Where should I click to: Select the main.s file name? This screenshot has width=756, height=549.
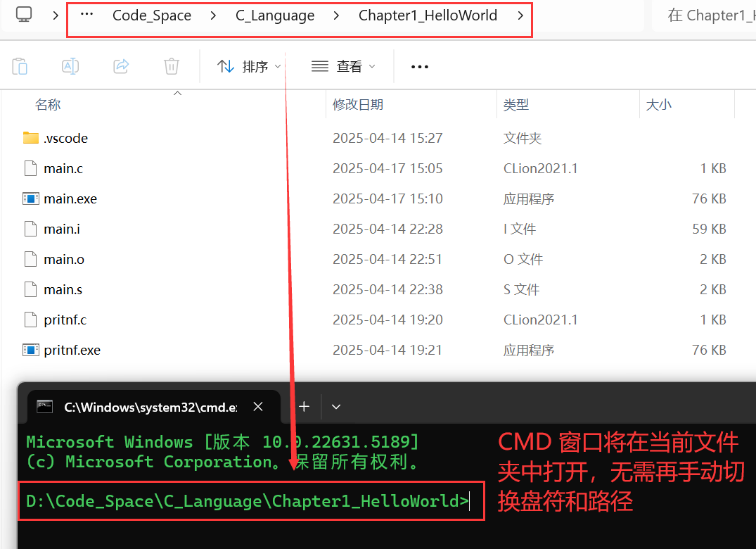coord(63,289)
